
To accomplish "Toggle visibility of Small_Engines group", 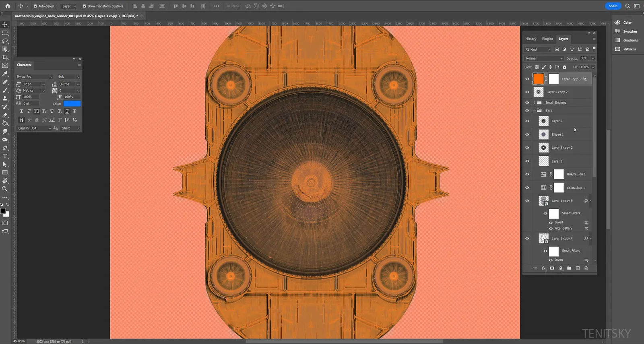I will [527, 103].
